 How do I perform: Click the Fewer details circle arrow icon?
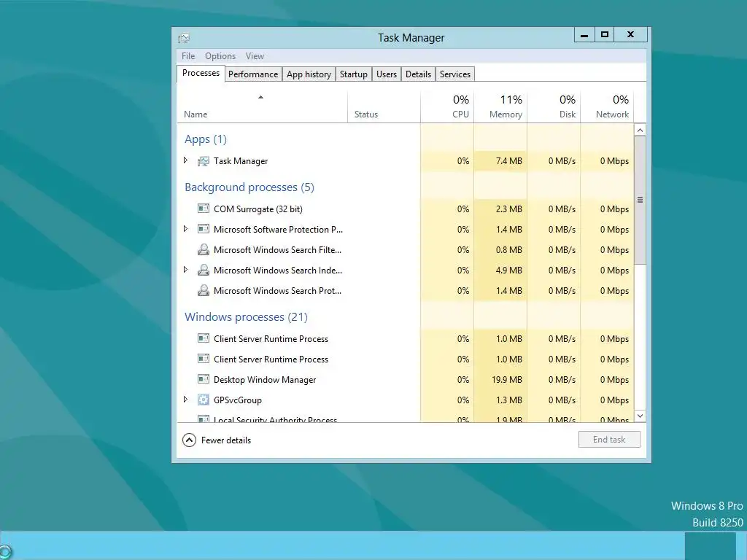[189, 440]
